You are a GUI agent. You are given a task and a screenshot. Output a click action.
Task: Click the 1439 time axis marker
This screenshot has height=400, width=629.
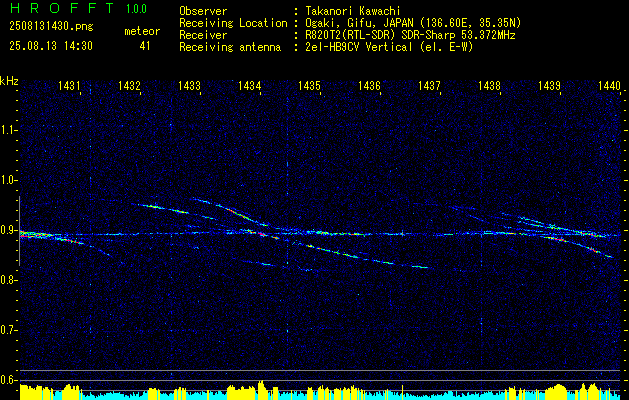[549, 85]
